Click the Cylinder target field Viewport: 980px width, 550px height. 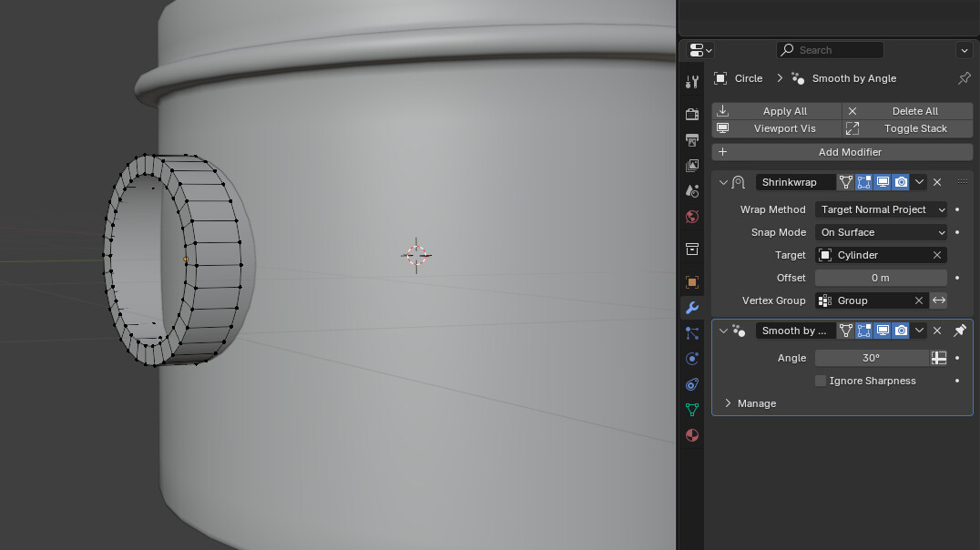tap(873, 255)
